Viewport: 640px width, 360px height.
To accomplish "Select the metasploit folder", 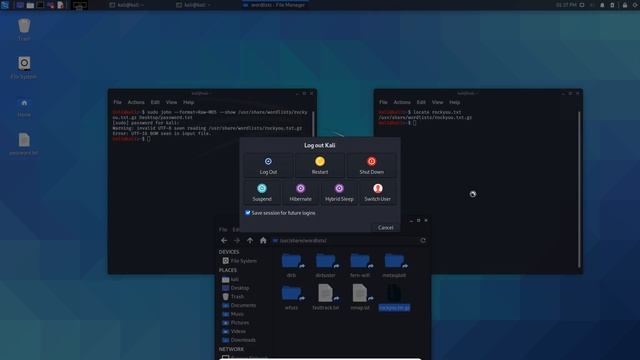I will click(394, 265).
